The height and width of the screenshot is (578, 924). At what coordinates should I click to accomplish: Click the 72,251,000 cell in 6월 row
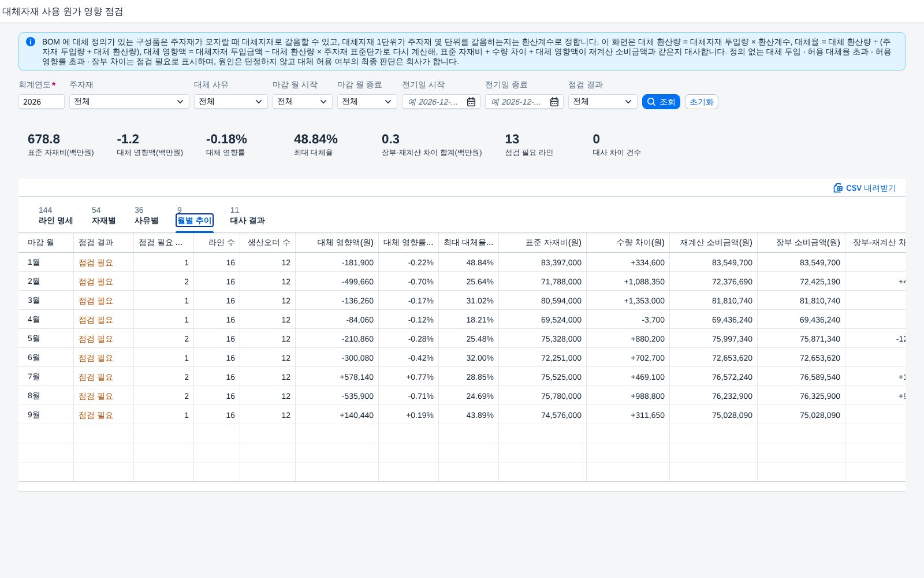point(543,358)
